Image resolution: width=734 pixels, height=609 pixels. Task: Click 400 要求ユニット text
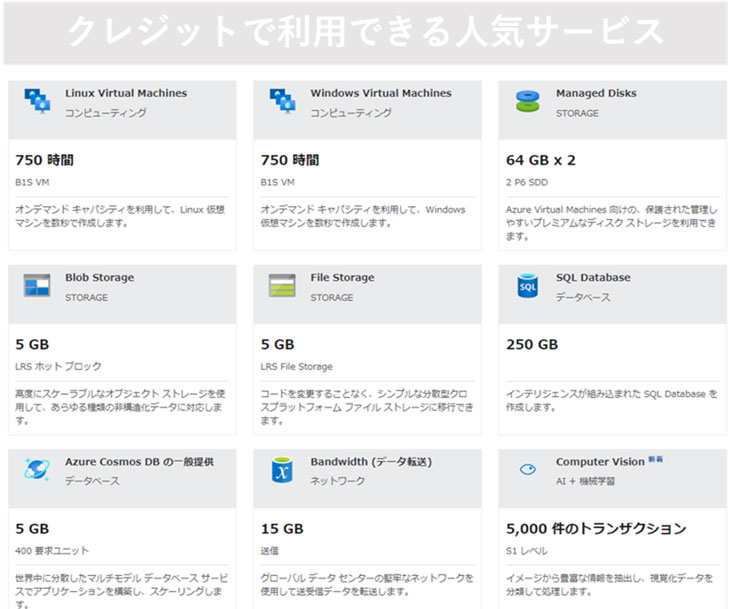pyautogui.click(x=51, y=551)
